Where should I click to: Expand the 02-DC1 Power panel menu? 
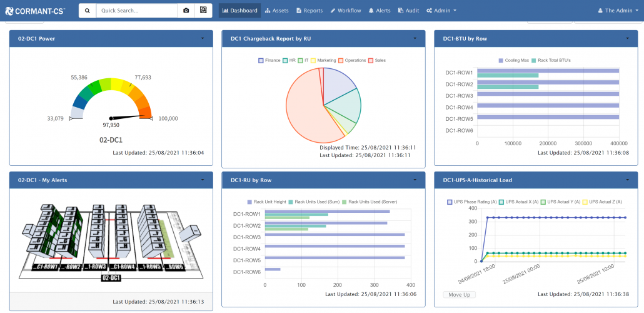click(x=203, y=38)
